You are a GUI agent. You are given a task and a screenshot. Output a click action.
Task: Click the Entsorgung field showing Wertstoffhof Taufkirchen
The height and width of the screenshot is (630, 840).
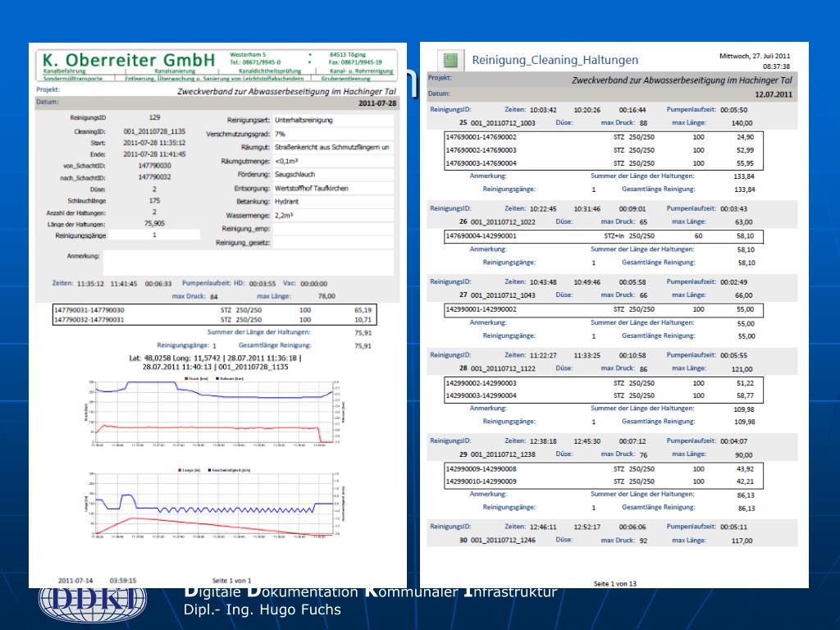coord(333,188)
